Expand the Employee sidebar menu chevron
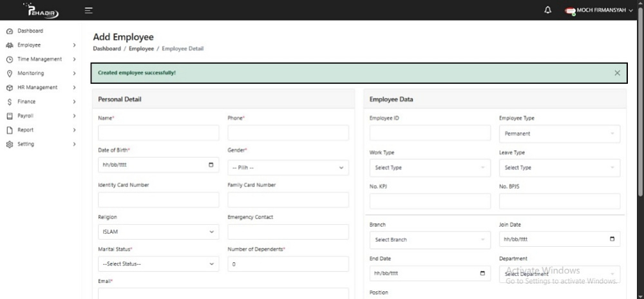 pyautogui.click(x=74, y=45)
